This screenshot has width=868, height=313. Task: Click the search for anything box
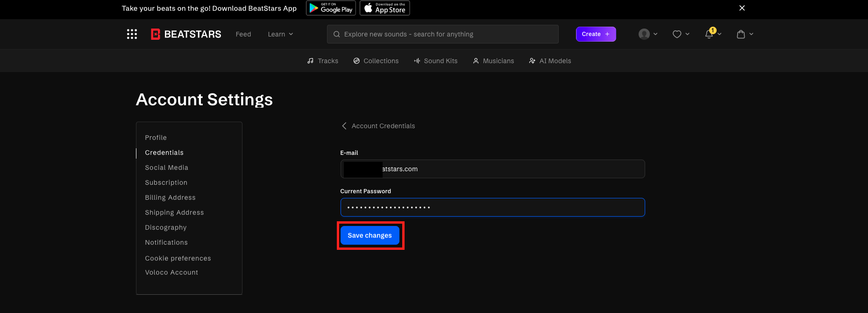pyautogui.click(x=443, y=34)
